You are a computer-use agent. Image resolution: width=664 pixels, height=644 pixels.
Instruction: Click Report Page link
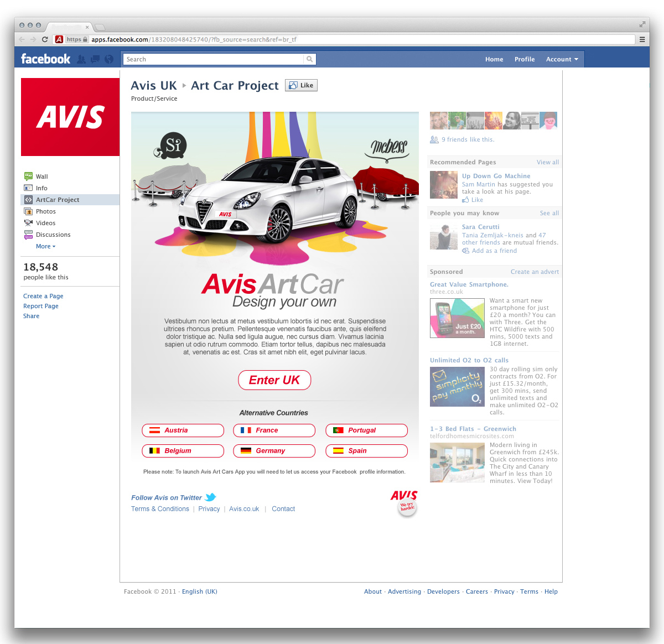tap(40, 306)
